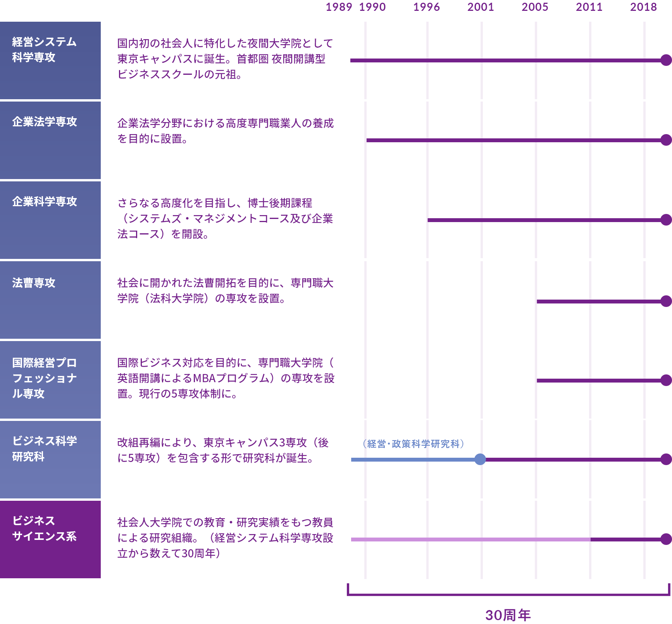Image resolution: width=672 pixels, height=624 pixels.
Task: Click end dot of 企業科学専攻 timeline
Action: pyautogui.click(x=666, y=220)
